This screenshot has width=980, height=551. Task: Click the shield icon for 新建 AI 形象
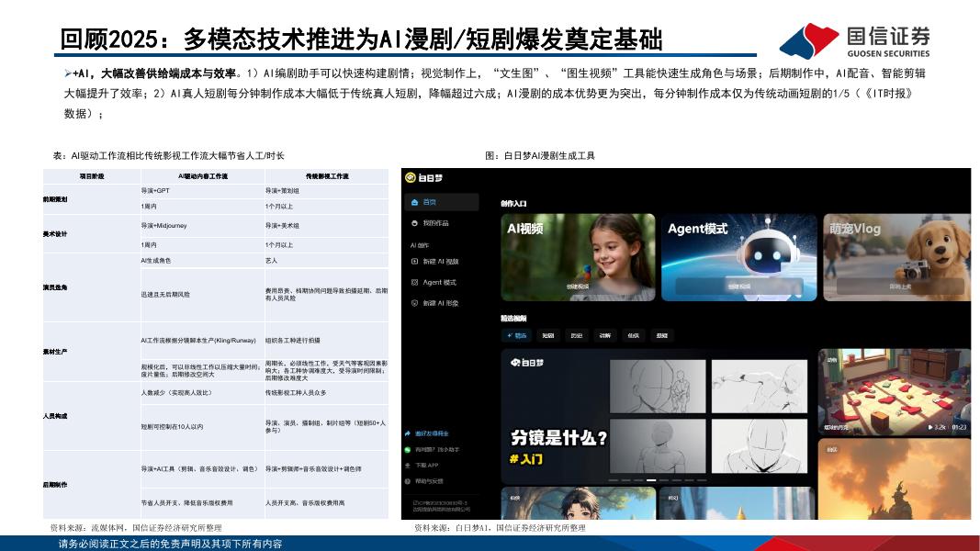414,303
